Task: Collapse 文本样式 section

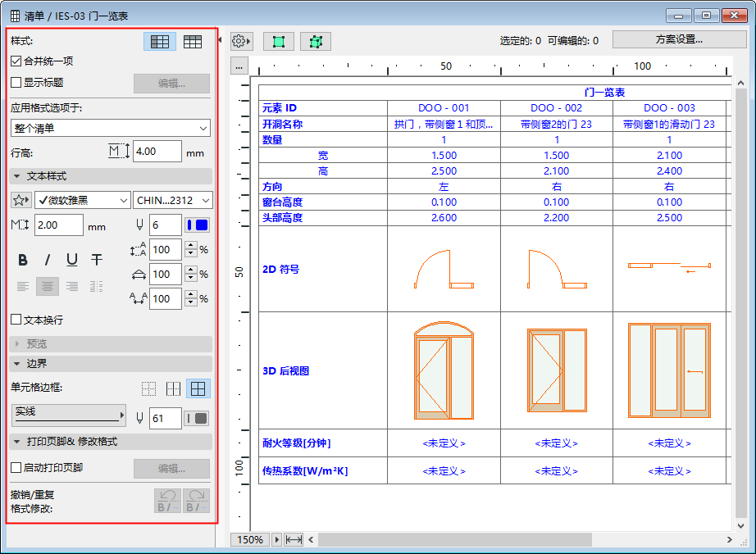Action: pos(111,176)
